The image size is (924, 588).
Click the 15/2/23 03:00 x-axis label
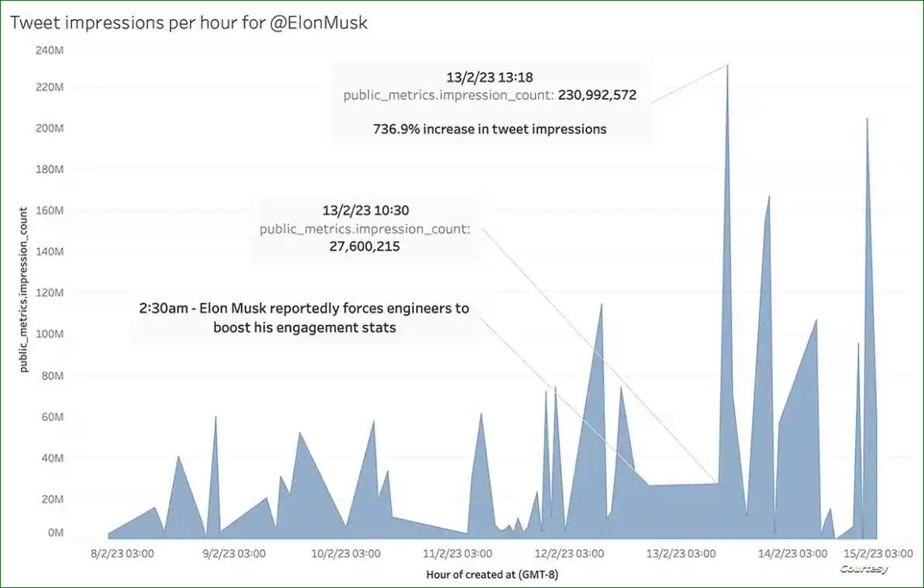pos(878,554)
